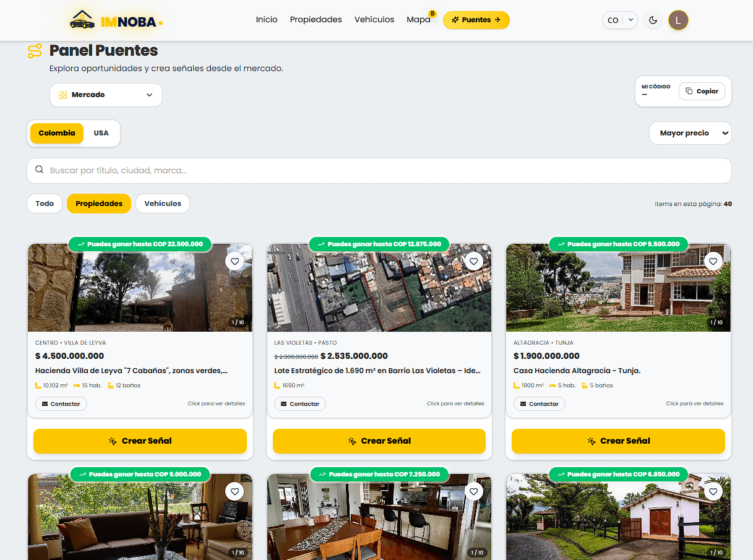Expand the Mercado dropdown
The height and width of the screenshot is (560, 753).
click(x=106, y=95)
